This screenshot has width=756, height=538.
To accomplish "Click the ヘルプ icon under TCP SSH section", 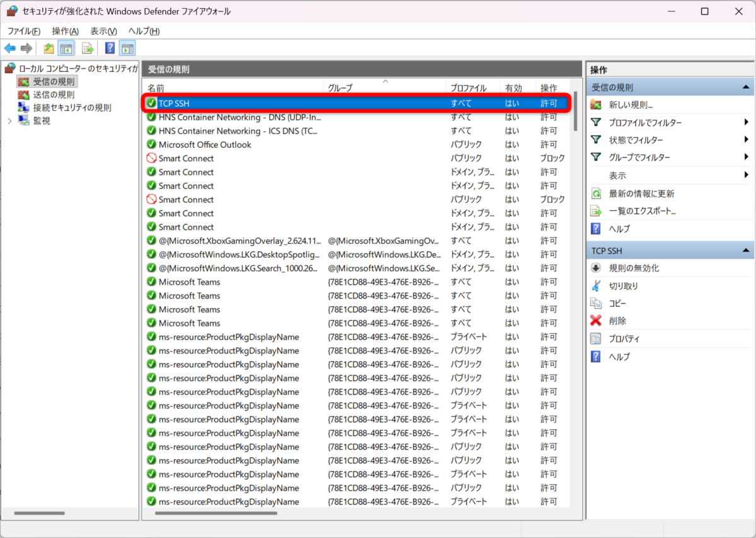I will tap(596, 356).
